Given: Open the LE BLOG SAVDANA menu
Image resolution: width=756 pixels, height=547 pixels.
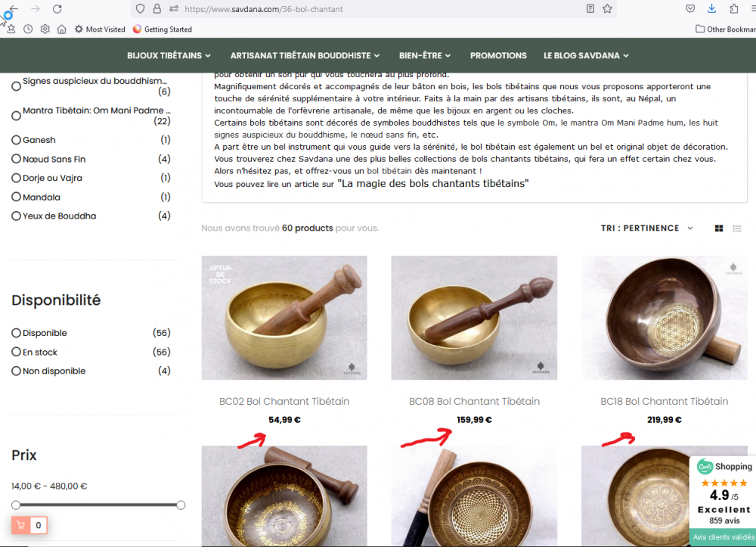Looking at the screenshot, I should [586, 55].
